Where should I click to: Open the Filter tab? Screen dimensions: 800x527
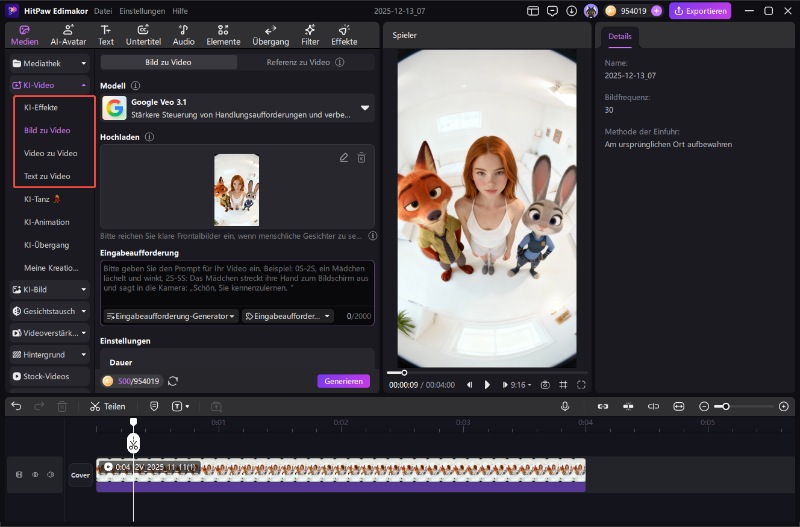pos(310,36)
